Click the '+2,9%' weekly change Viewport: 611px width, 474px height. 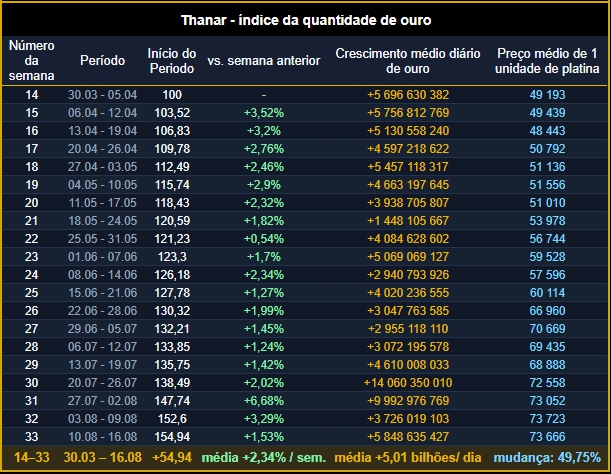(x=264, y=185)
